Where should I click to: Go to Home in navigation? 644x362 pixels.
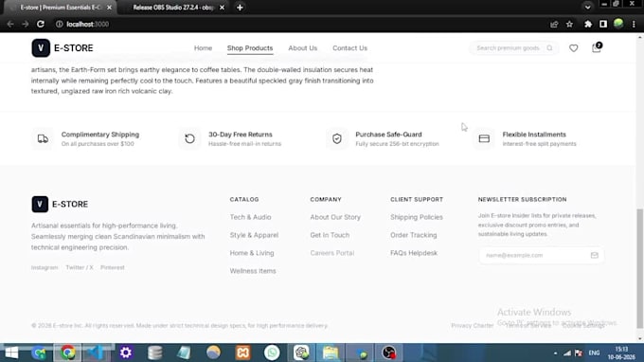[x=203, y=48]
